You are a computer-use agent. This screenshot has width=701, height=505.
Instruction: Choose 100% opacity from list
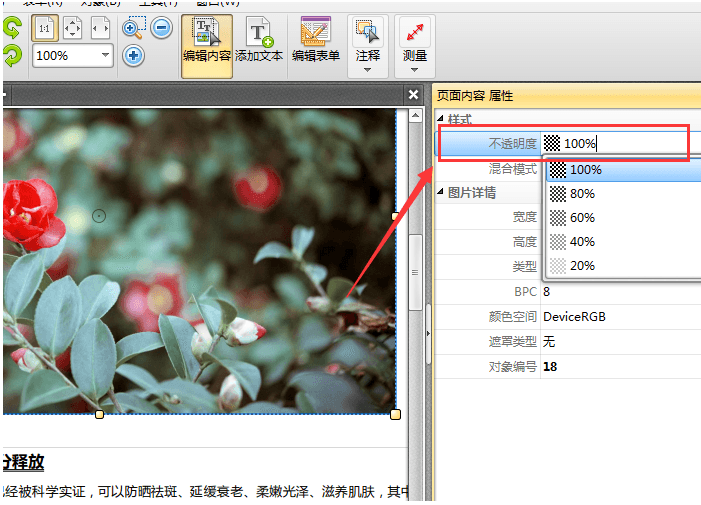[x=623, y=170]
